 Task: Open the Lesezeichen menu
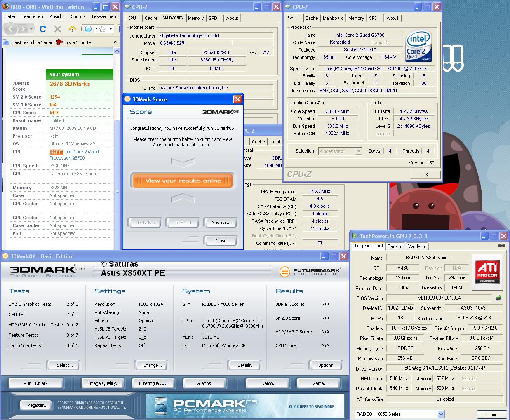(x=104, y=16)
